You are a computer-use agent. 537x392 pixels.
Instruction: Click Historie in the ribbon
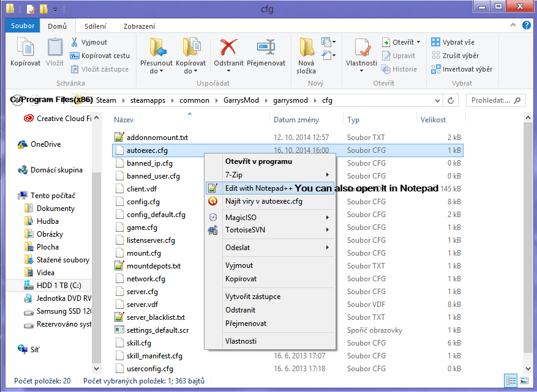coord(399,69)
